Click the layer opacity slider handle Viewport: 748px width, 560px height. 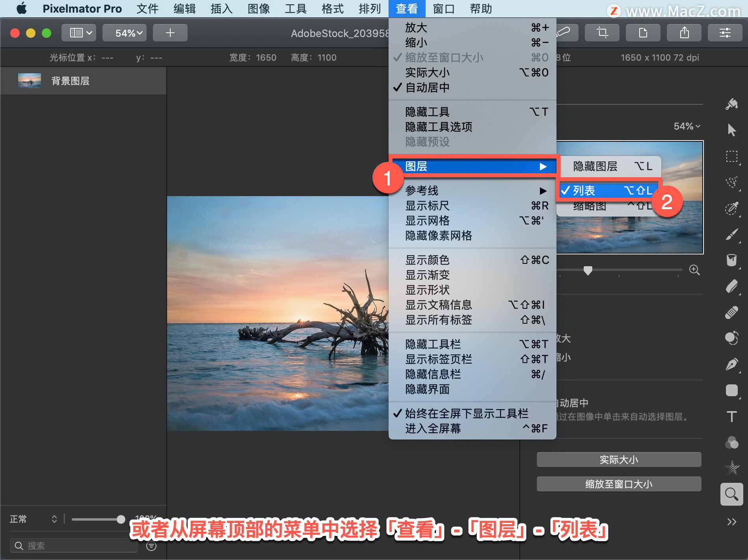click(x=121, y=519)
